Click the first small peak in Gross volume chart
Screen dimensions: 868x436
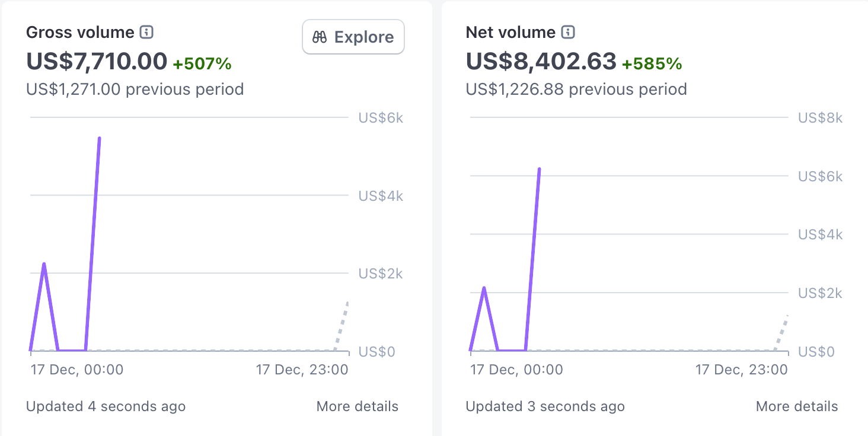(x=44, y=264)
